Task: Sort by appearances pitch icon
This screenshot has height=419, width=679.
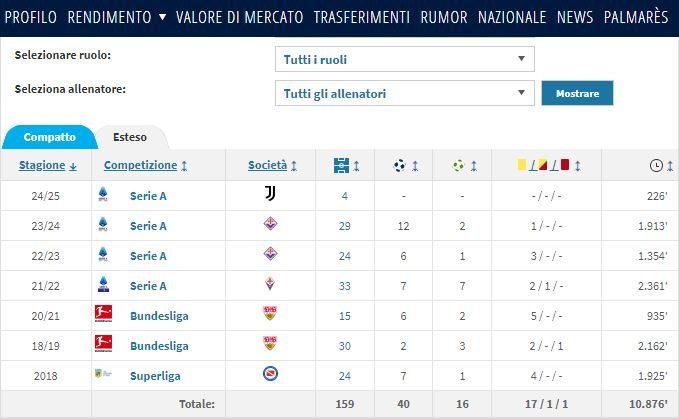Action: pyautogui.click(x=341, y=165)
